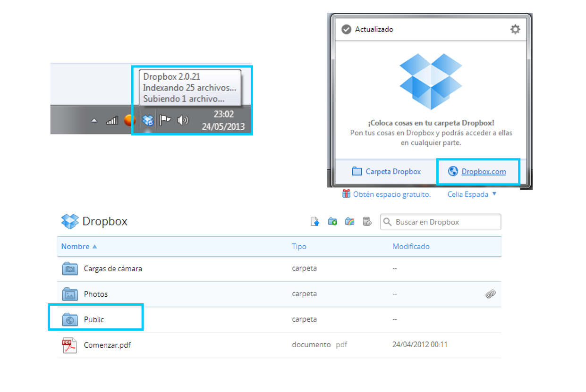Sort by the Modificado column header
Viewport: 586px width, 392px height.
click(x=411, y=246)
